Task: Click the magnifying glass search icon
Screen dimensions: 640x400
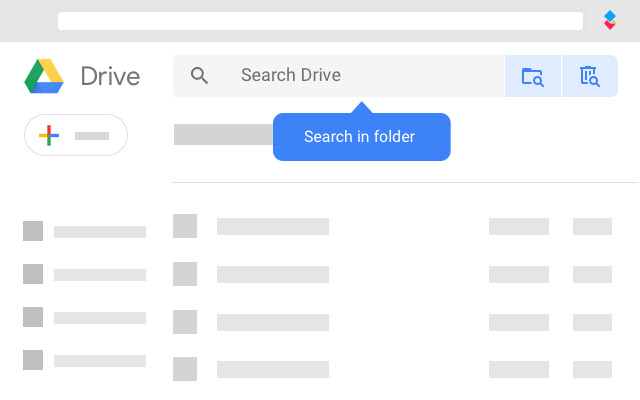Action: (x=199, y=76)
